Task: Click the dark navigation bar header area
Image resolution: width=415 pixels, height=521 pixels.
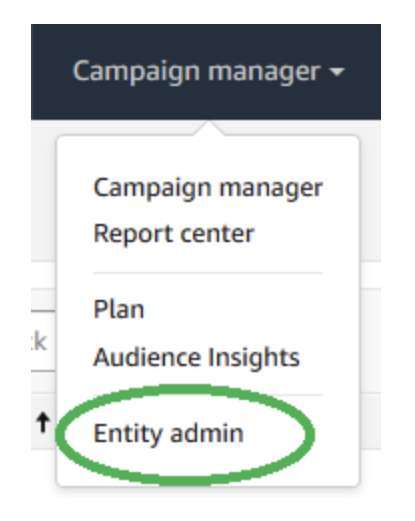Action: pos(206,72)
